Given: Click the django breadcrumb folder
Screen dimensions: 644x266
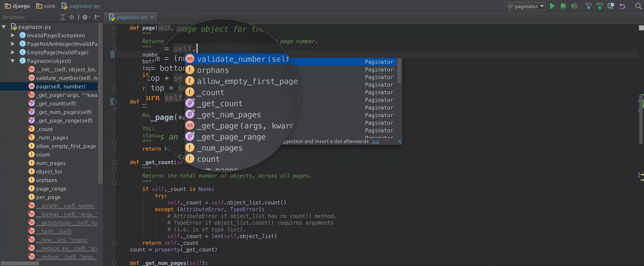Looking at the screenshot, I should coord(17,6).
